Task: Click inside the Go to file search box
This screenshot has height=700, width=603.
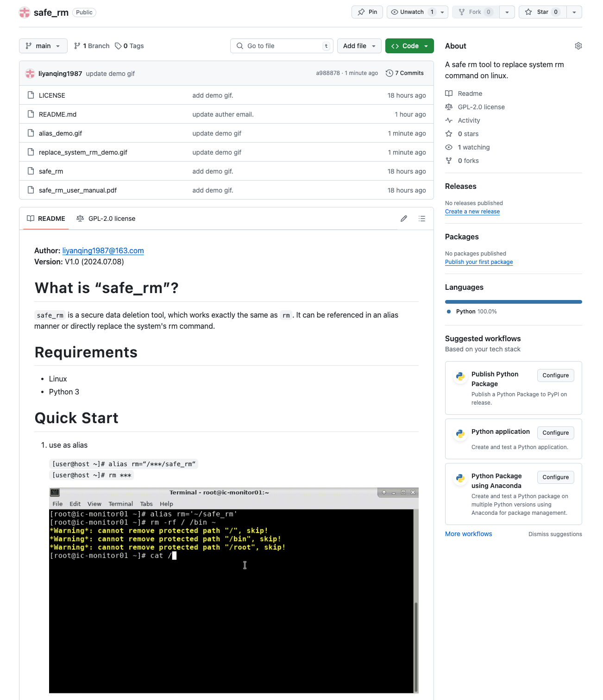Action: pos(278,46)
